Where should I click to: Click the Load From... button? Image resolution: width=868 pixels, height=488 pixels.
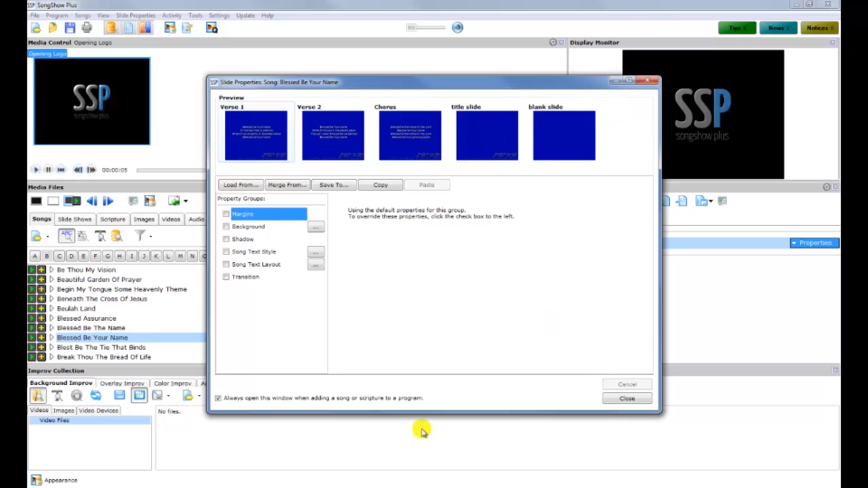(241, 184)
